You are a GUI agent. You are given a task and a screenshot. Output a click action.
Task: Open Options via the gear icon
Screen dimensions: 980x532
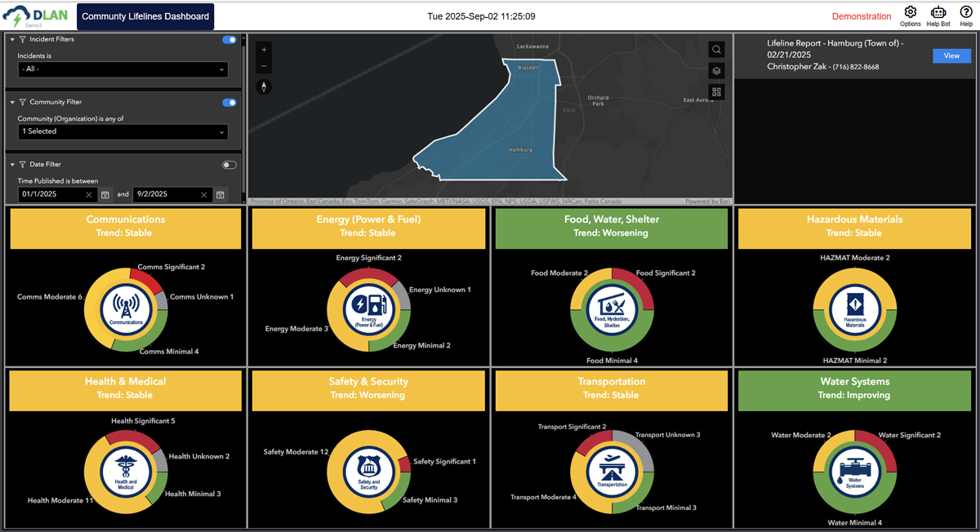pyautogui.click(x=910, y=13)
